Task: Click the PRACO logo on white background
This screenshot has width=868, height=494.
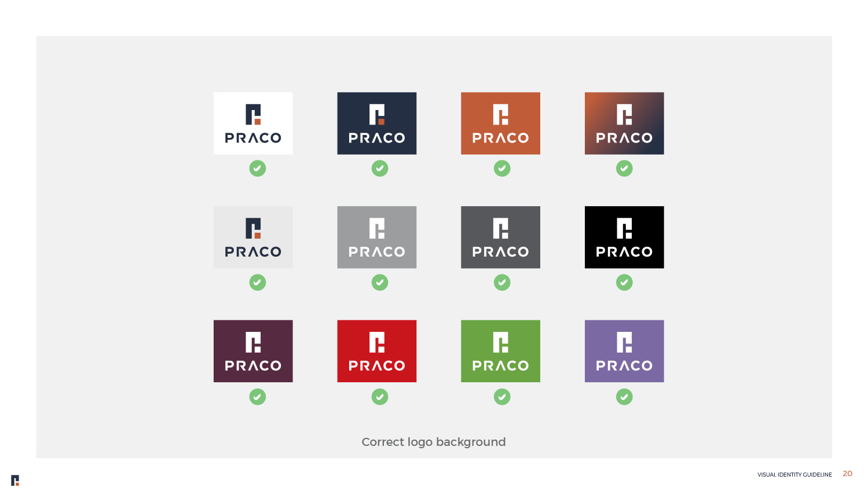Action: 253,123
